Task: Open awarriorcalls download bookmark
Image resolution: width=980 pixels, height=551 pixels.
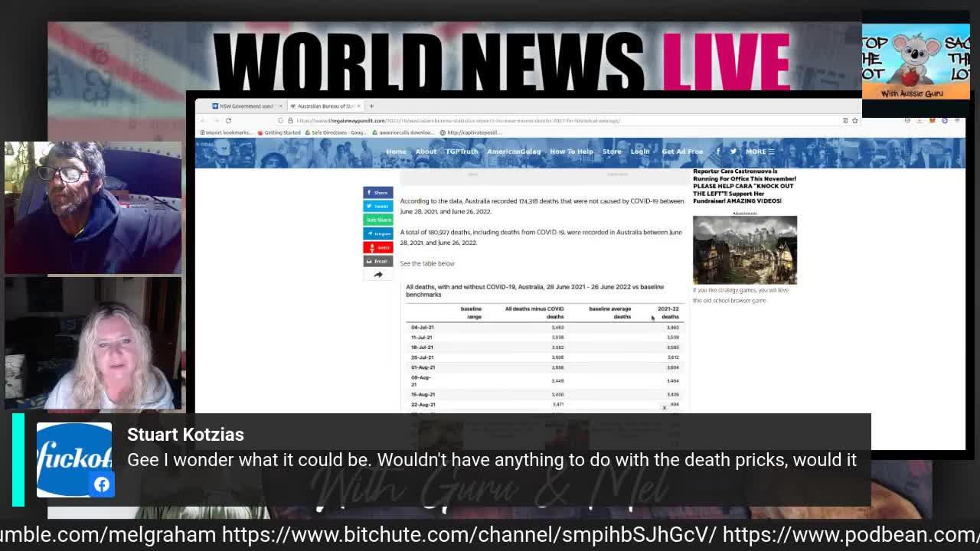Action: click(403, 132)
